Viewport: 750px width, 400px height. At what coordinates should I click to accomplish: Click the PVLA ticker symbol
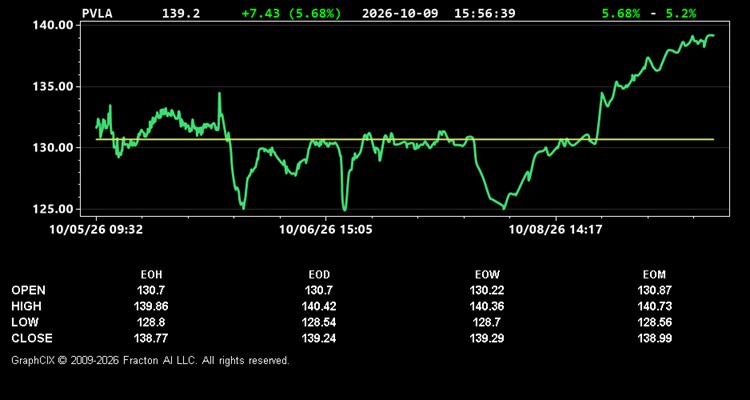click(97, 13)
